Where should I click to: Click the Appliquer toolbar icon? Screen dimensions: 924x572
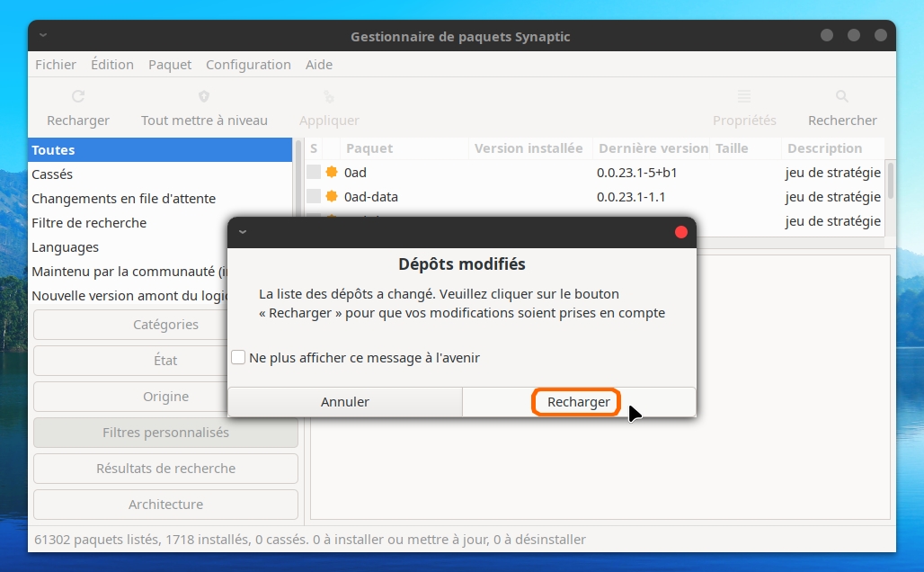329,96
